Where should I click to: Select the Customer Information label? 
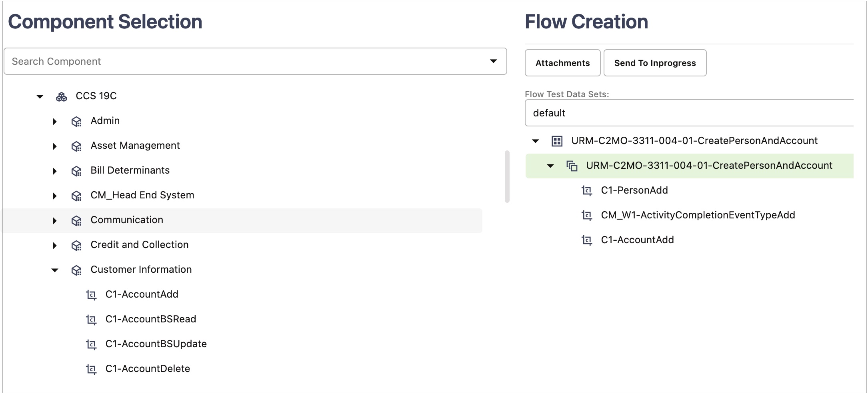pyautogui.click(x=141, y=270)
